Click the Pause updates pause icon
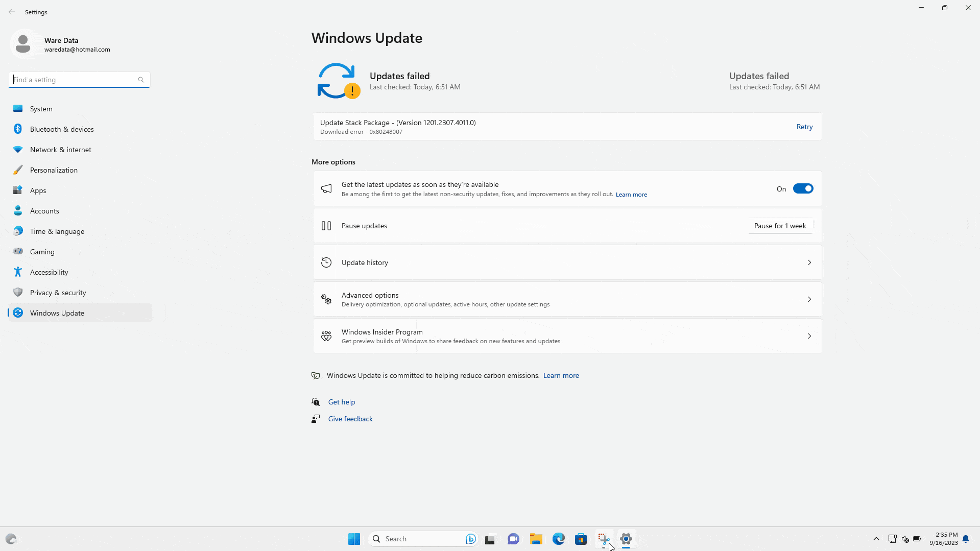The width and height of the screenshot is (980, 551). [x=326, y=226]
